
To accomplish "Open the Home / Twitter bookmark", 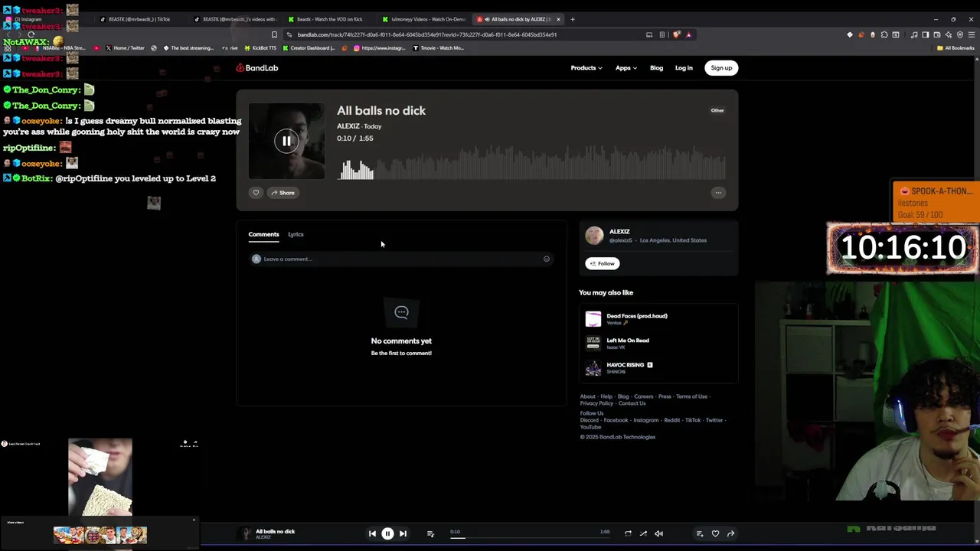I will click(125, 48).
